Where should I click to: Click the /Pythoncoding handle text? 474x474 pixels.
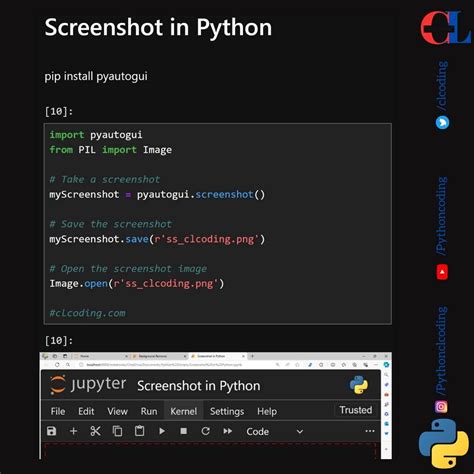coord(442,216)
